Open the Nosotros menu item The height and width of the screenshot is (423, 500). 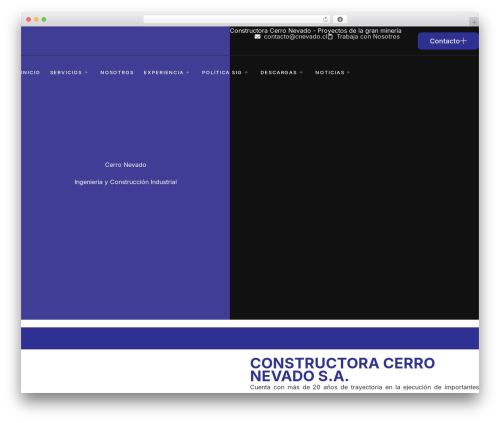tap(117, 72)
